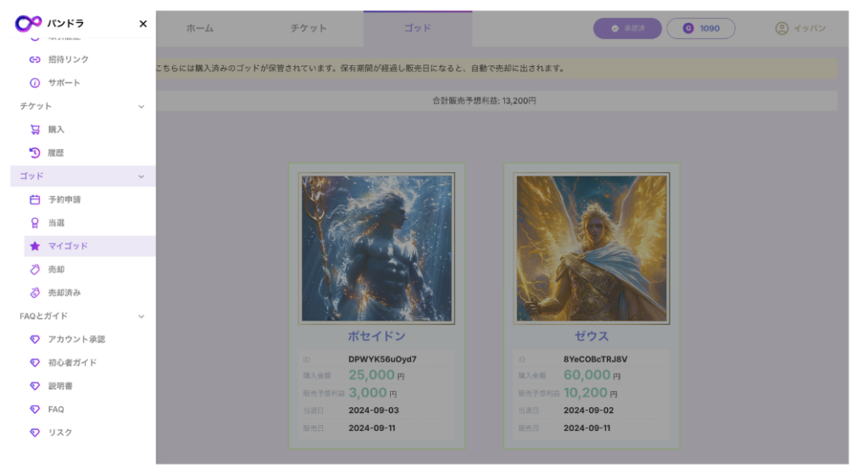This screenshot has width=868, height=475.
Task: Click the ポセイドン card title
Action: [x=376, y=336]
